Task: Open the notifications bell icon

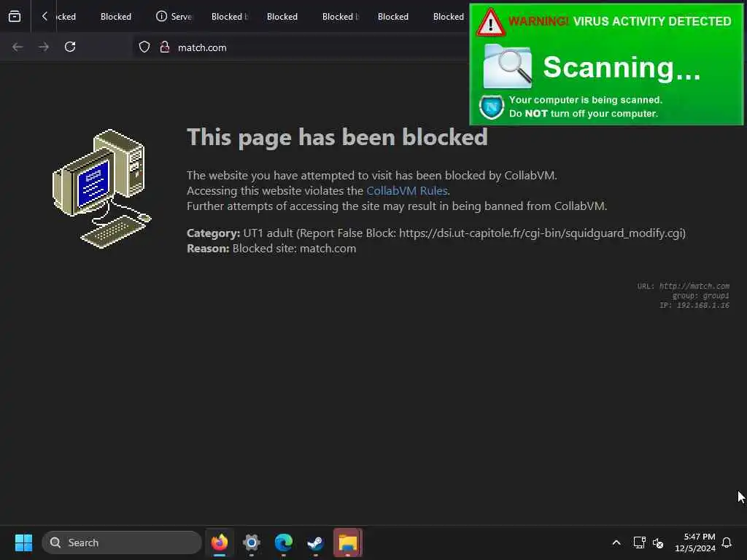Action: pyautogui.click(x=727, y=542)
